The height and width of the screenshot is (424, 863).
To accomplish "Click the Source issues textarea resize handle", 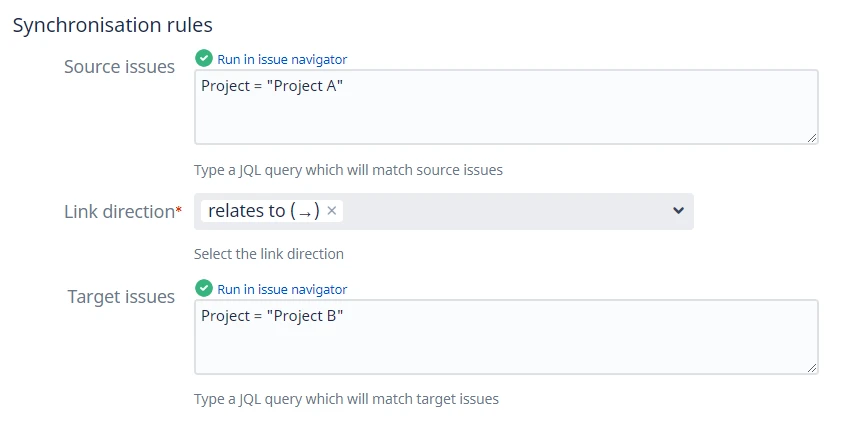I will coord(811,138).
